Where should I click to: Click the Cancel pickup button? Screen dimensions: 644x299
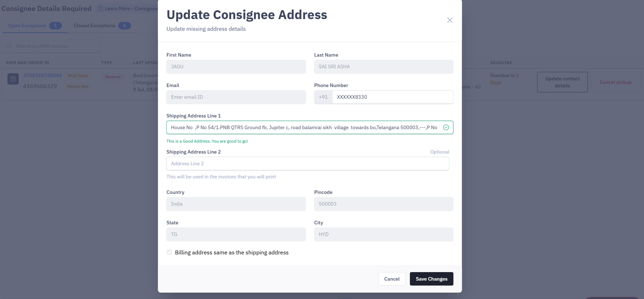pos(615,82)
